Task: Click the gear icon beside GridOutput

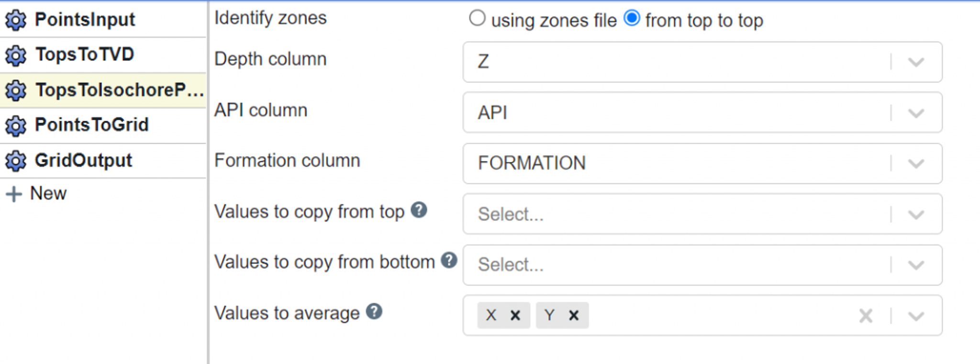Action: [16, 161]
